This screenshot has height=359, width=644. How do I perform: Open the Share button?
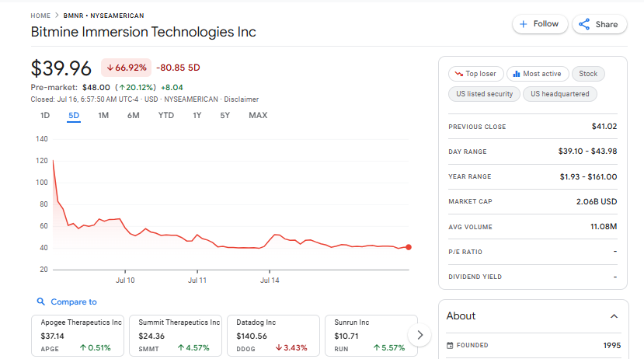tap(600, 24)
